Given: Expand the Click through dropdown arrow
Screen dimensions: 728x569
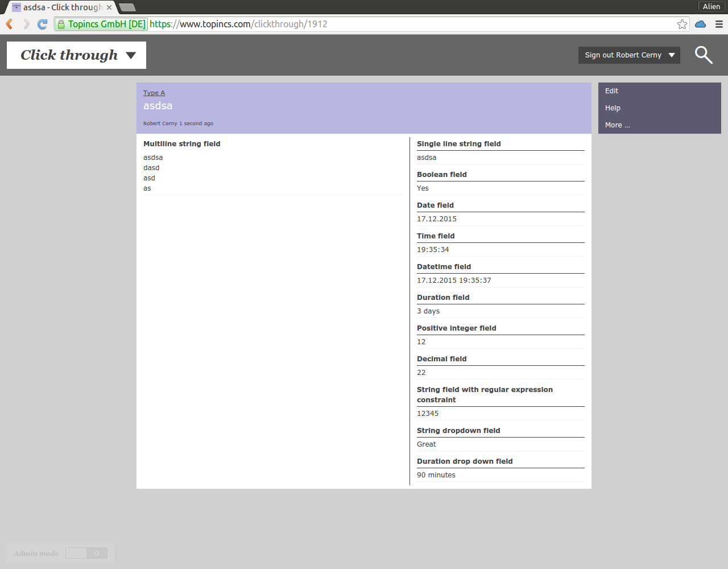Looking at the screenshot, I should click(x=131, y=55).
